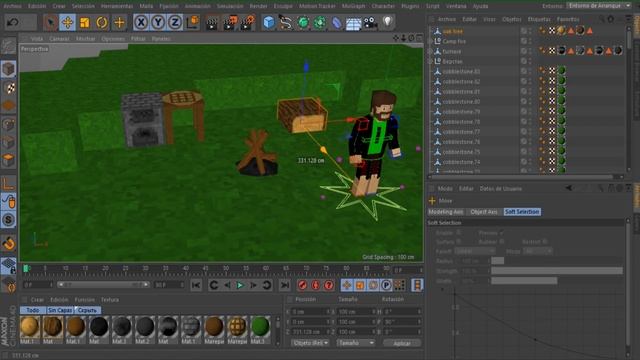Activate the Move tool in top toolbar
This screenshot has width=640, height=360.
pyautogui.click(x=67, y=22)
